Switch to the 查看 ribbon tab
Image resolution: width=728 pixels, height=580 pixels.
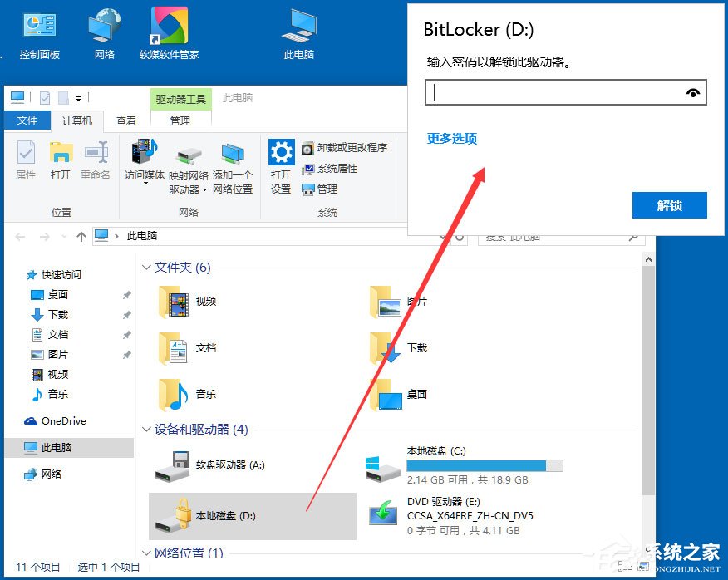[125, 120]
